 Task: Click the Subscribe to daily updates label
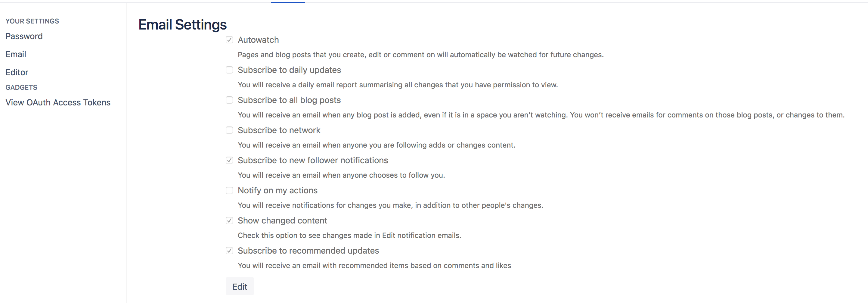(x=290, y=70)
